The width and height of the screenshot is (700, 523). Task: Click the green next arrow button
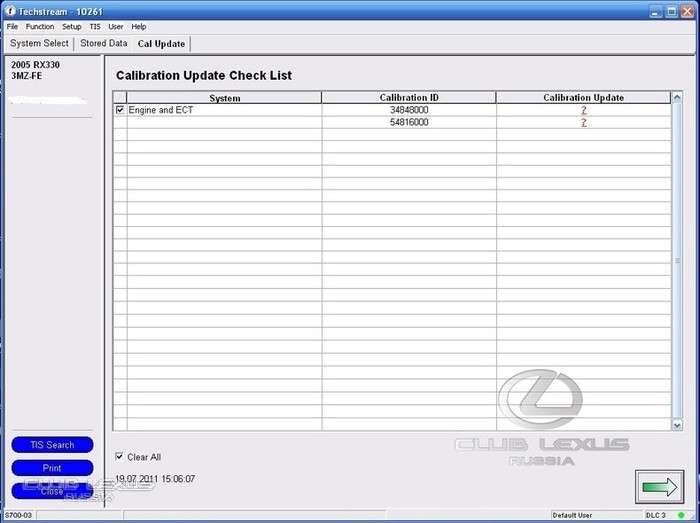click(659, 486)
